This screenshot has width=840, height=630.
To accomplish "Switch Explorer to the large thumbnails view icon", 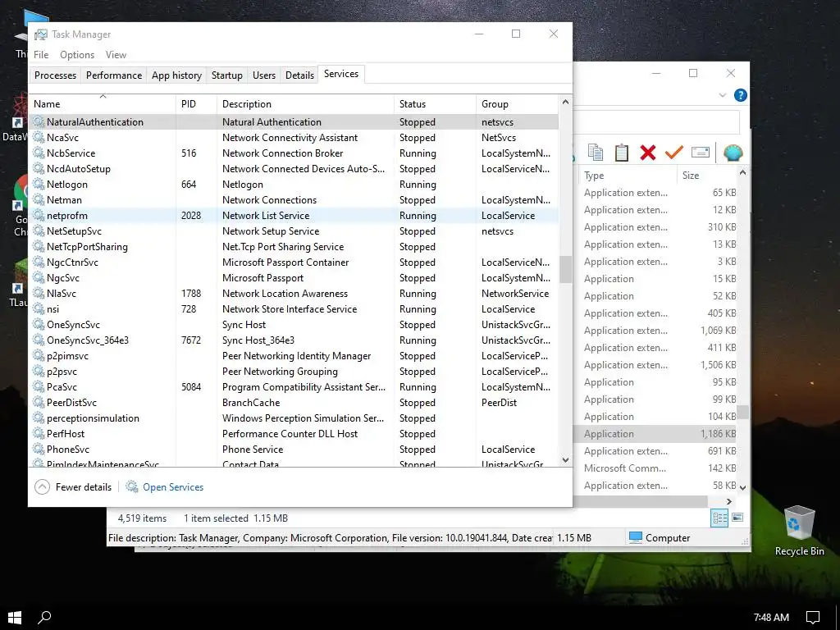I will coord(737,518).
